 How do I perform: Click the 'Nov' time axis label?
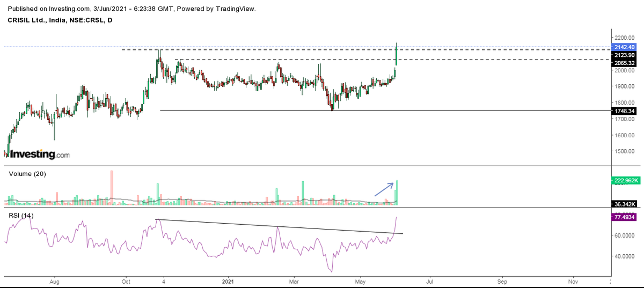(573, 280)
